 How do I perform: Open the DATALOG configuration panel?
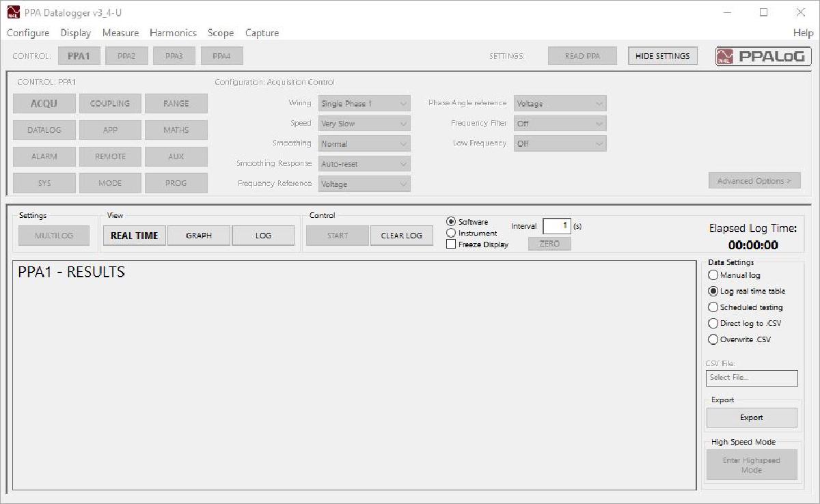(44, 130)
